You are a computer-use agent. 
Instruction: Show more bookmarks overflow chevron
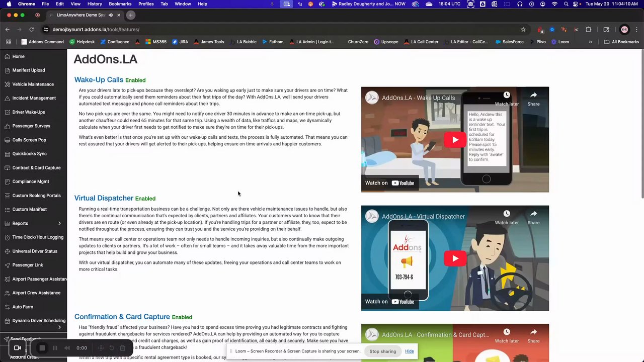coord(591,42)
